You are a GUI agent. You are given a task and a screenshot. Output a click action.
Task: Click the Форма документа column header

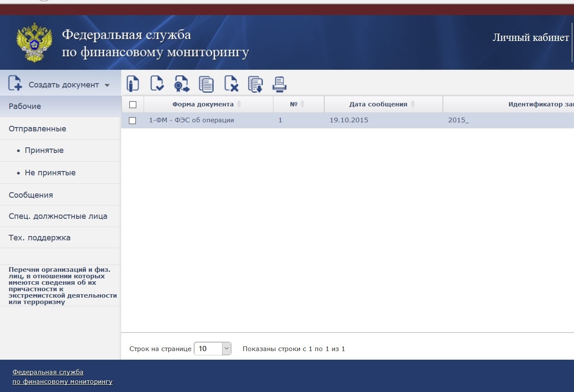point(208,104)
